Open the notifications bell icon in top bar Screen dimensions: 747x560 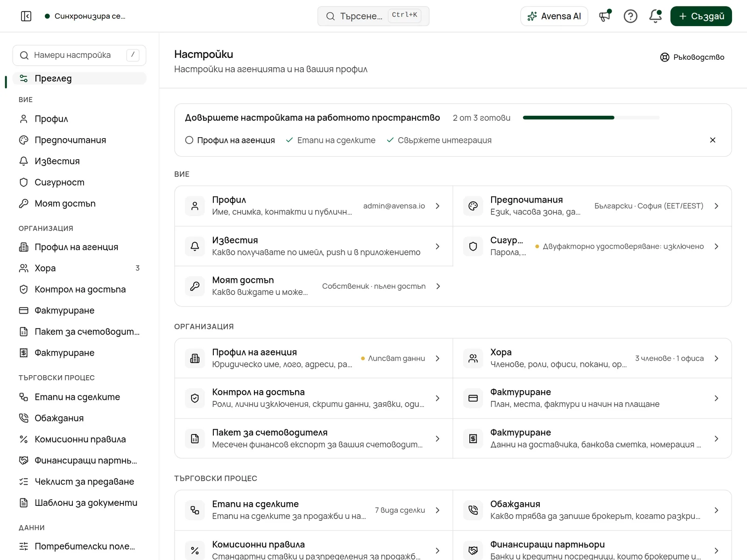pyautogui.click(x=655, y=16)
